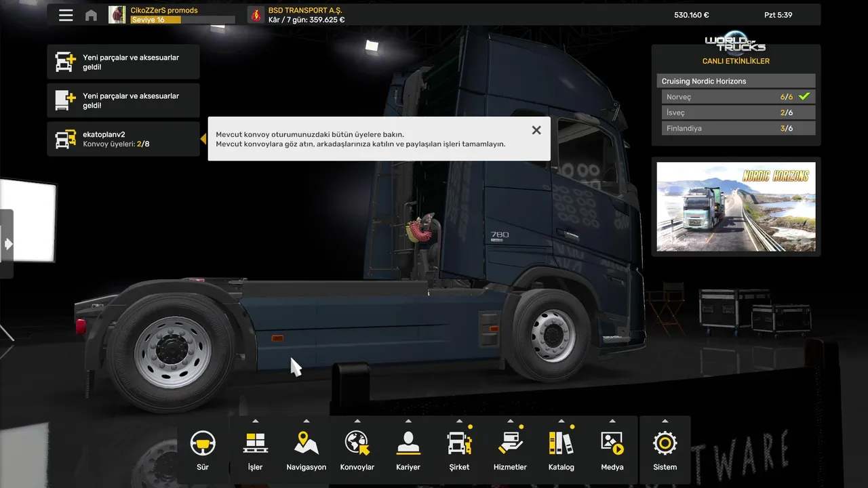Select the Norveç event row
Viewport: 868px width, 488px height.
point(738,97)
